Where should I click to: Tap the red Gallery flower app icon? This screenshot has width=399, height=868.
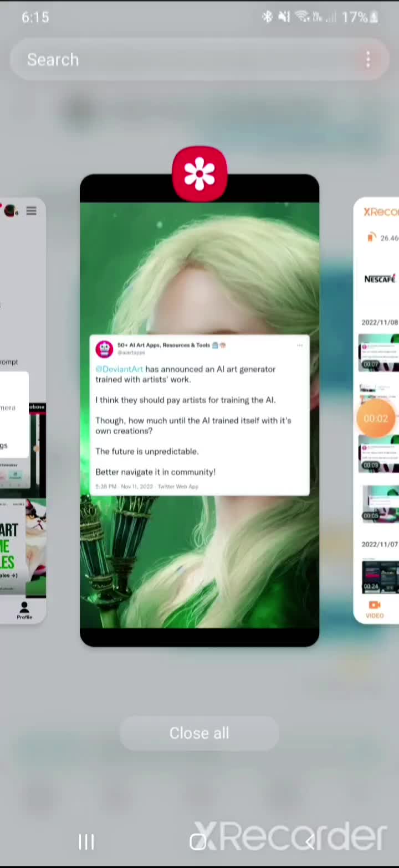point(199,174)
